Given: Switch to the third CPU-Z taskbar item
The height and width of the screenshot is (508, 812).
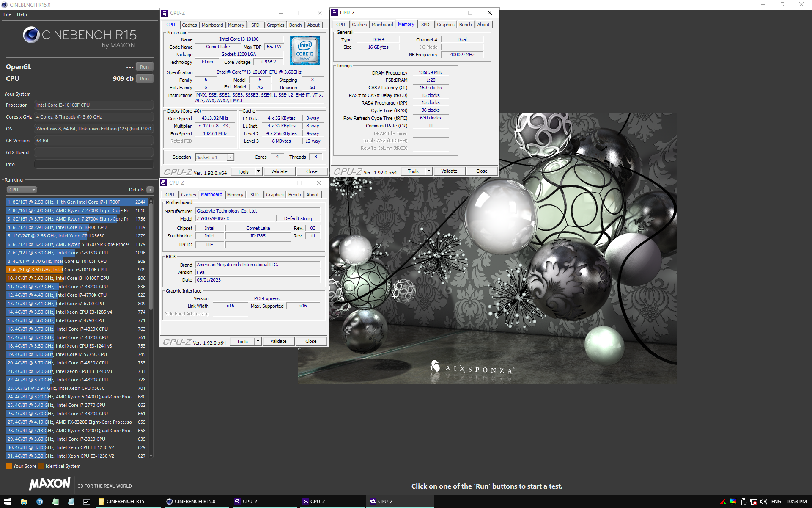Looking at the screenshot, I should tap(400, 501).
